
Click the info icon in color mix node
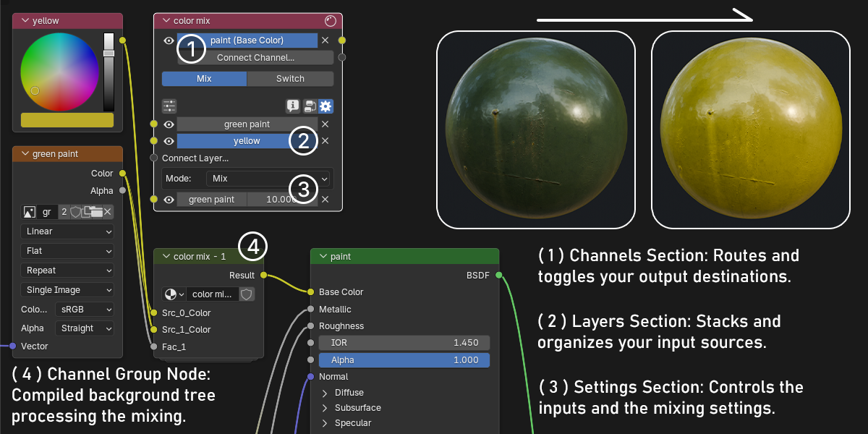tap(293, 106)
